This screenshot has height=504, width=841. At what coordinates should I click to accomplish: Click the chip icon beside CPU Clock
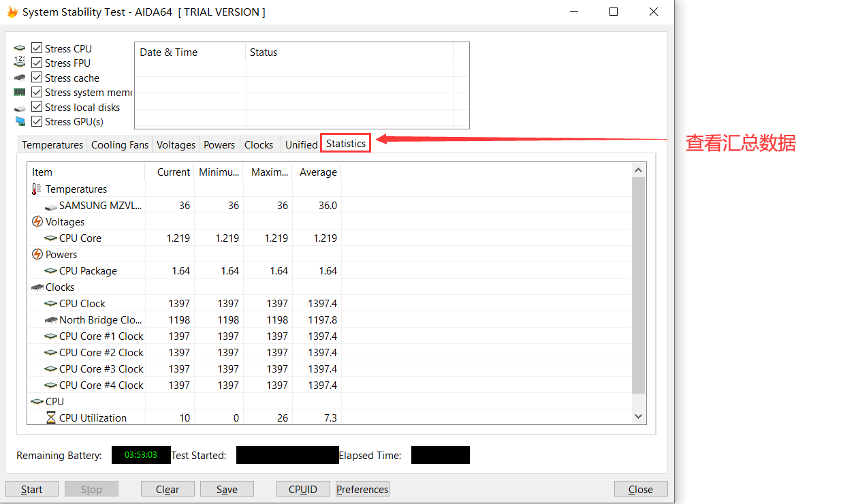click(x=51, y=304)
